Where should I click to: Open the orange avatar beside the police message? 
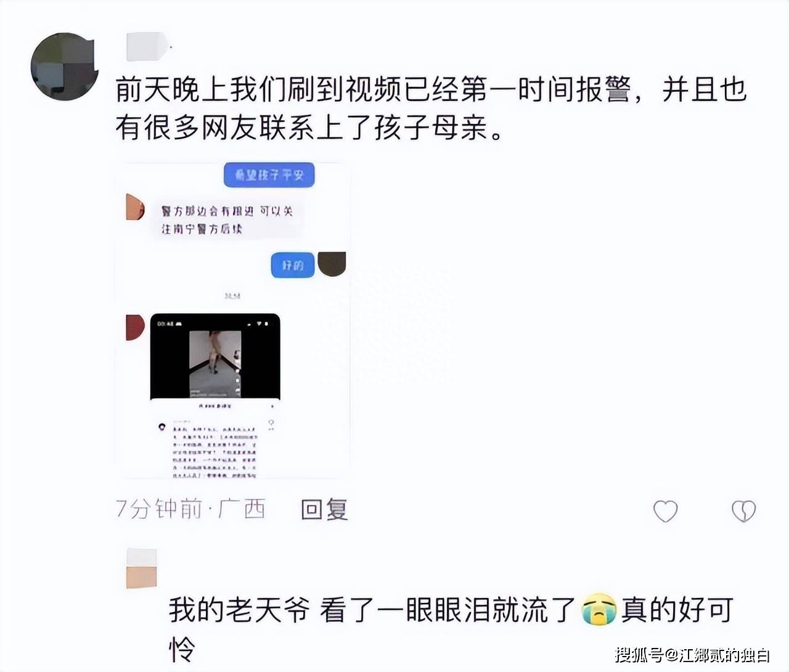click(135, 207)
